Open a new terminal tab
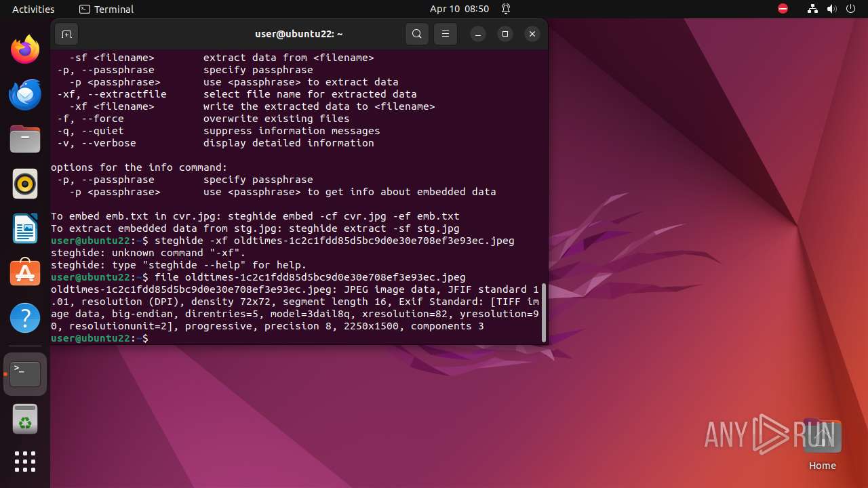This screenshot has width=868, height=488. pos(66,34)
